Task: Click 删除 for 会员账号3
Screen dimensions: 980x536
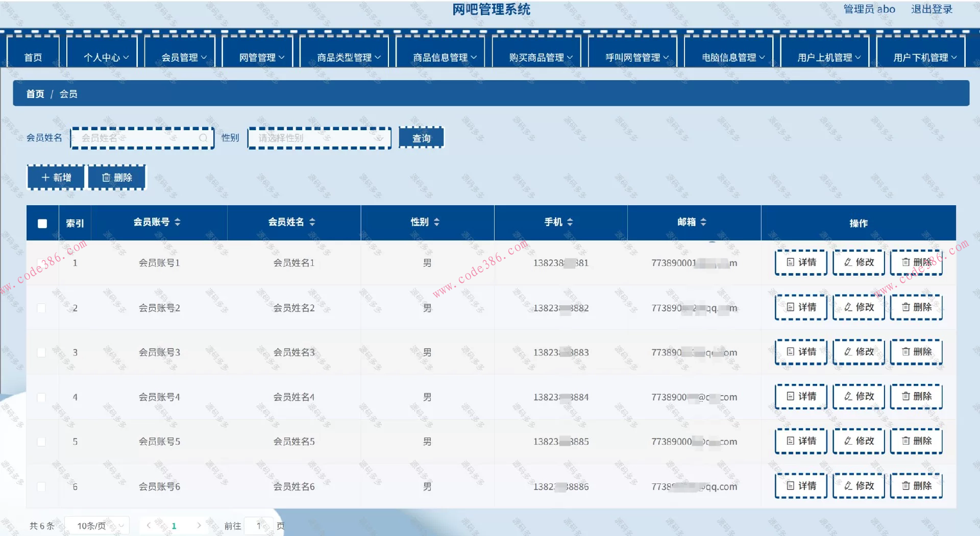Action: point(916,352)
